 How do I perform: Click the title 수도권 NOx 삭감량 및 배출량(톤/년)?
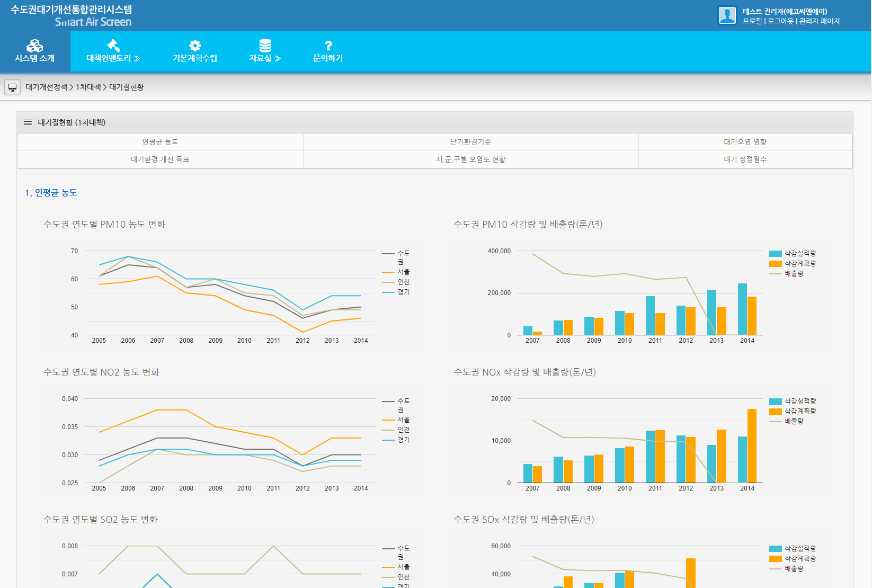click(x=525, y=372)
